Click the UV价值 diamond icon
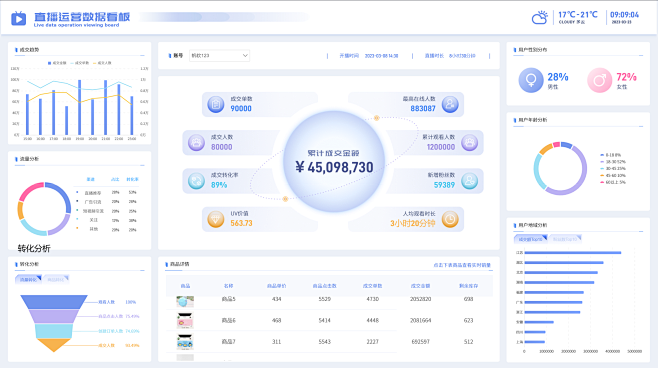This screenshot has width=658, height=368. point(216,219)
